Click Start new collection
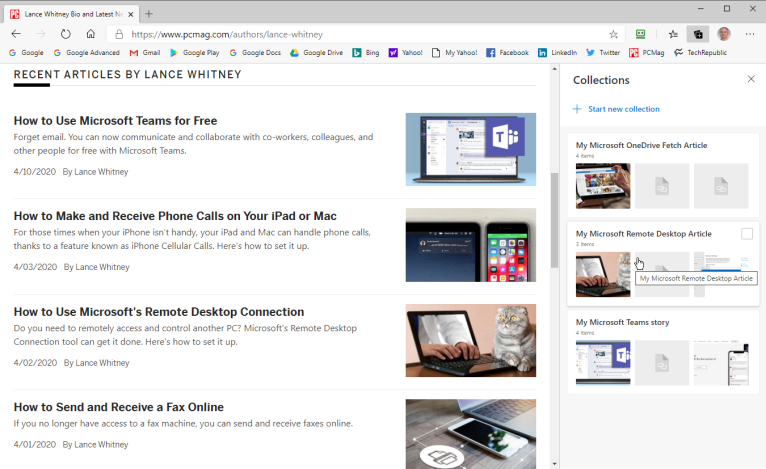766x469 pixels. pyautogui.click(x=616, y=109)
